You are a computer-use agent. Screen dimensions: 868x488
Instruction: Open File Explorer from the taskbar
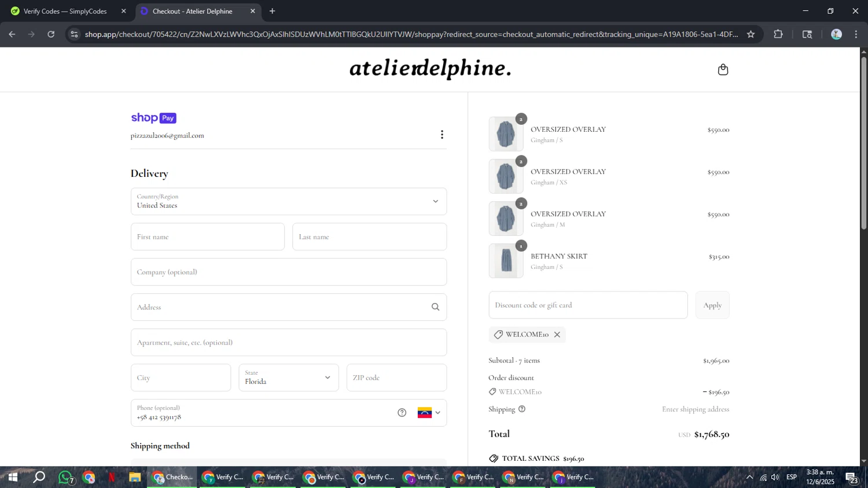pyautogui.click(x=135, y=477)
